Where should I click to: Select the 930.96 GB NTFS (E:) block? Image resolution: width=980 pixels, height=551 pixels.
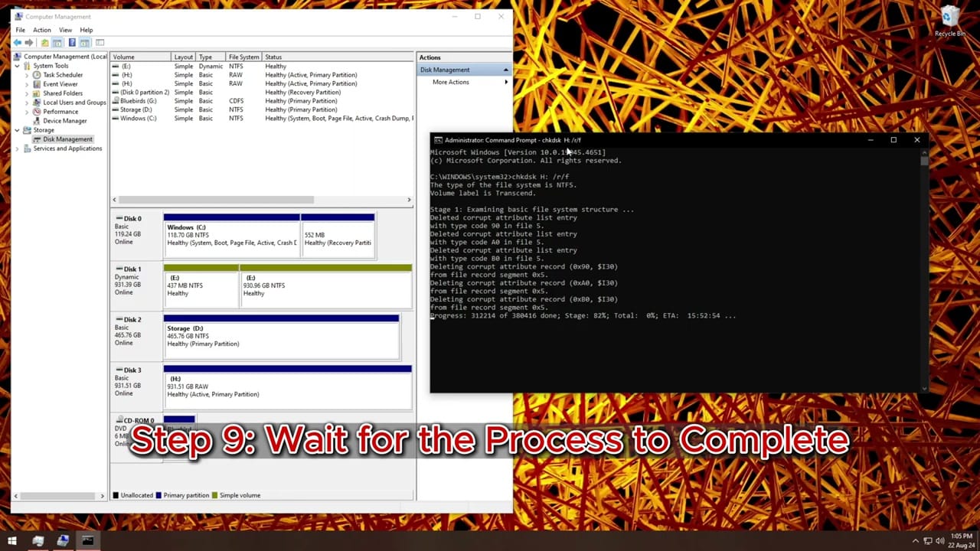(x=326, y=286)
